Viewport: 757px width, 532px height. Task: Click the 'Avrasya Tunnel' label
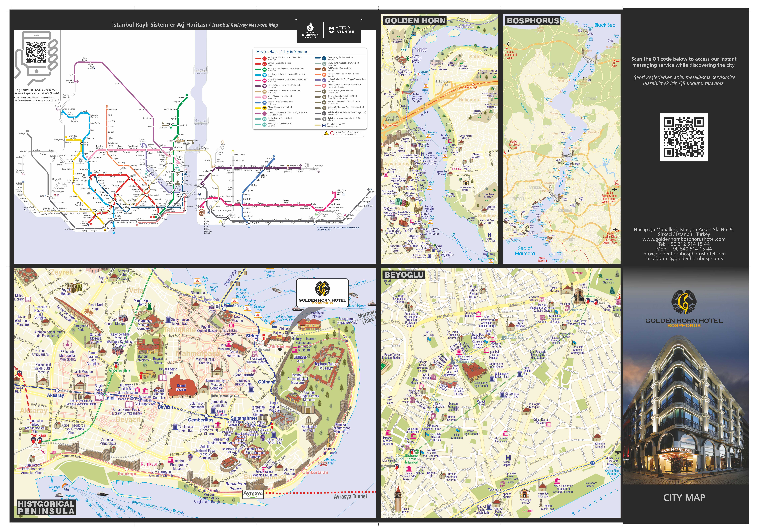coord(350,497)
